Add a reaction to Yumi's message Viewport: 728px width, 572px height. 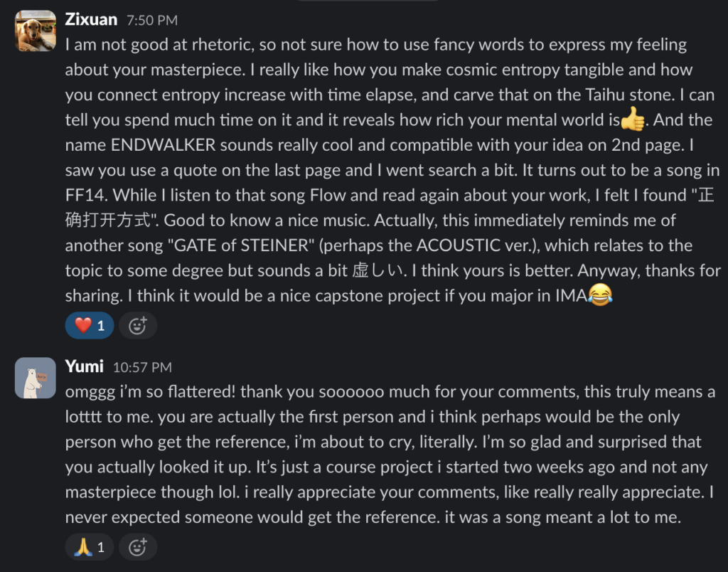point(137,547)
